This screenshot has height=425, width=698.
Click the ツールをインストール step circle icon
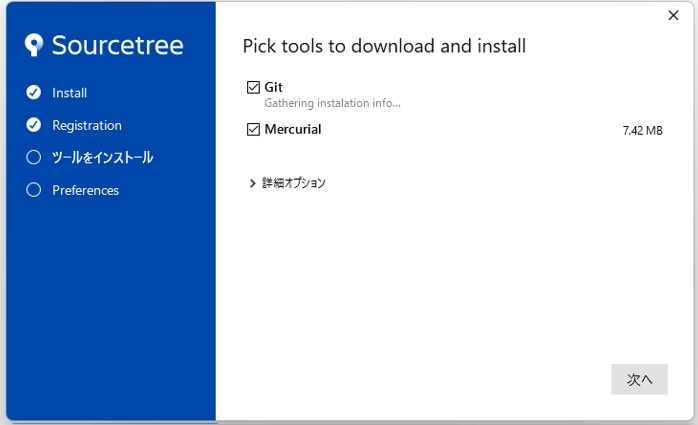34,157
